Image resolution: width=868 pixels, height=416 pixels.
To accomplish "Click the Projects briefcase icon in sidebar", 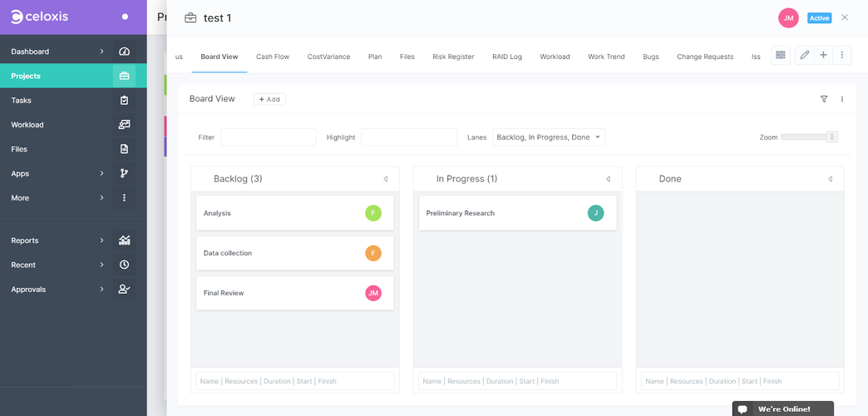I will [125, 76].
